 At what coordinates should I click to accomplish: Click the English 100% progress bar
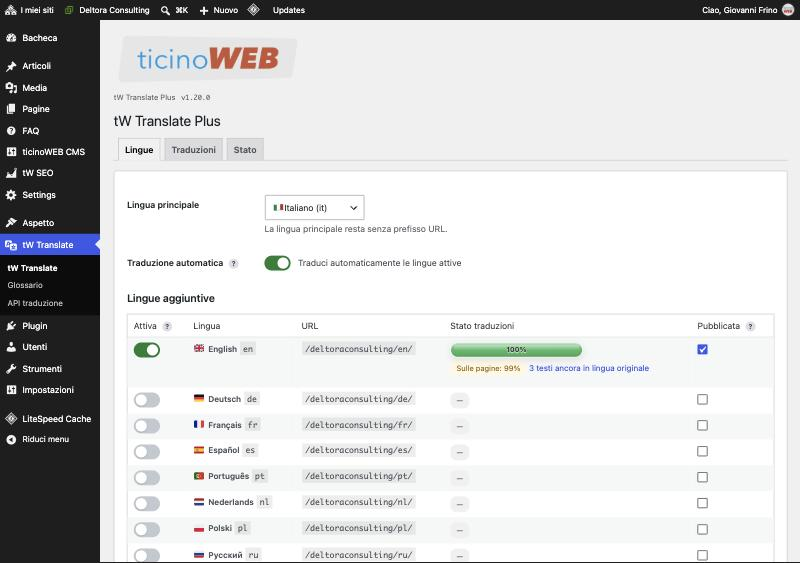click(516, 350)
